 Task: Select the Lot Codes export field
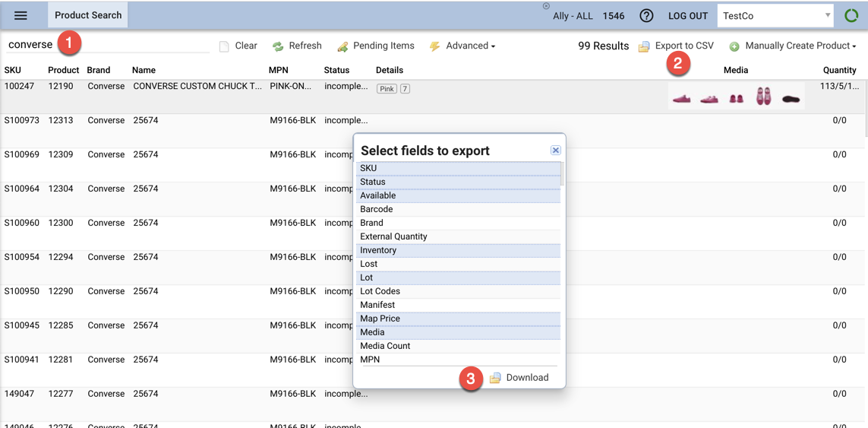[459, 292]
